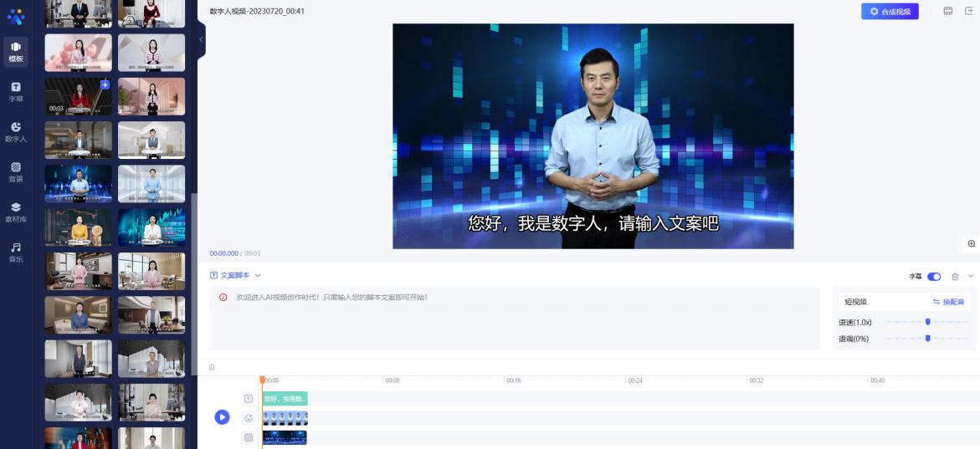Viewport: 980px width, 449px height.
Task: Click the 换配音 change voice link
Action: [x=949, y=302]
